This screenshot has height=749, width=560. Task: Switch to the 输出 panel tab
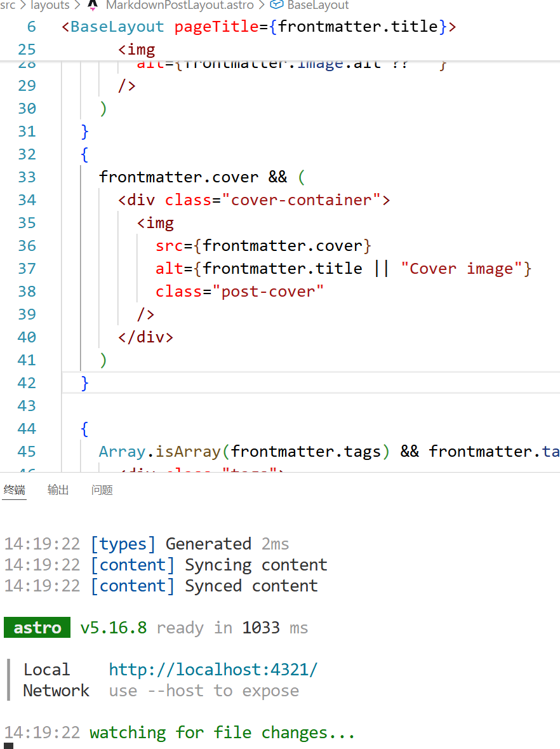pos(58,490)
